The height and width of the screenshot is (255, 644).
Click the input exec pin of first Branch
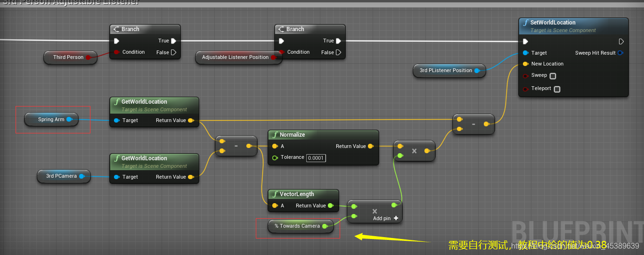pyautogui.click(x=116, y=41)
